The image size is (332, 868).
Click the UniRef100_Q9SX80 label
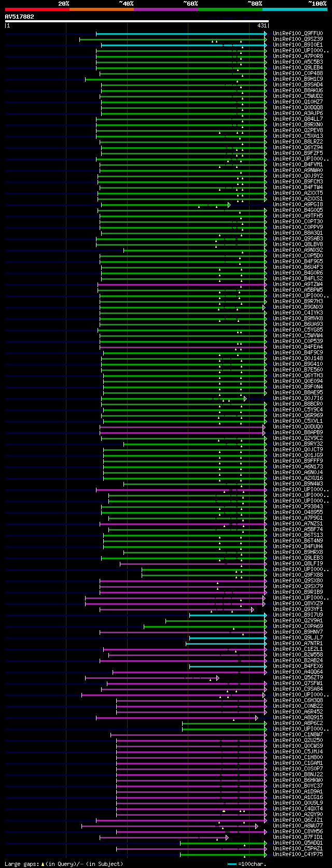point(298,581)
